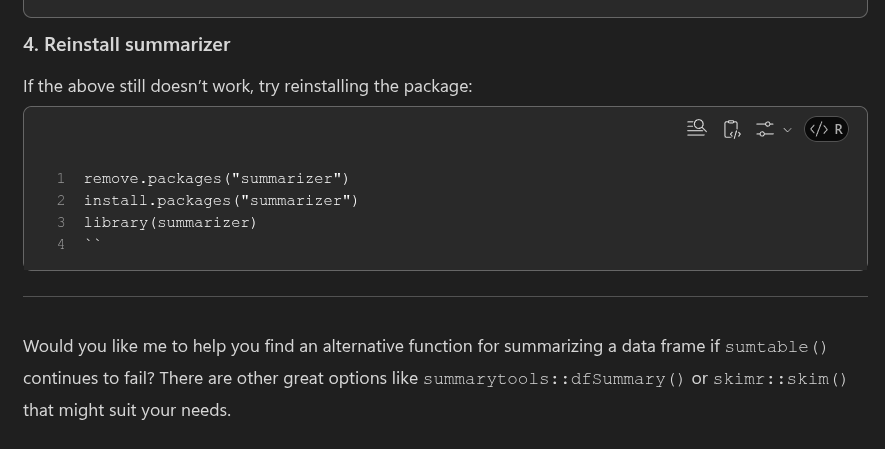Click the stray backticks on line 4

click(x=93, y=244)
